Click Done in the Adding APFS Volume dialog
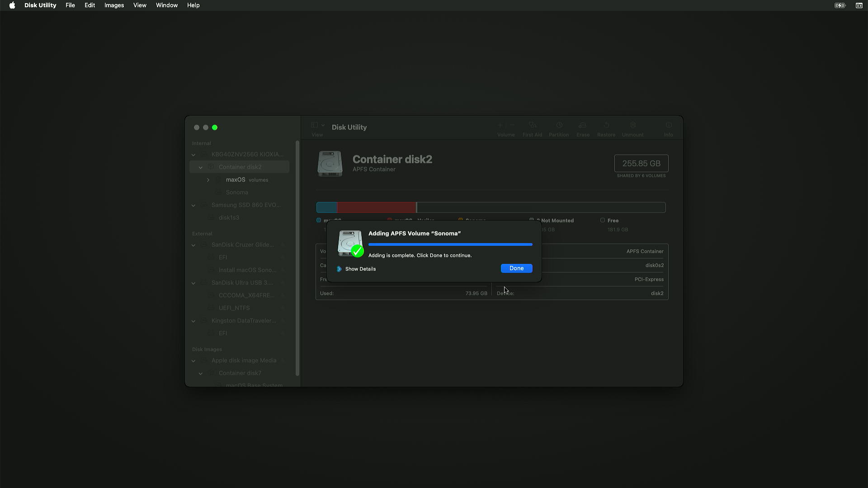The height and width of the screenshot is (488, 868). [x=516, y=268]
